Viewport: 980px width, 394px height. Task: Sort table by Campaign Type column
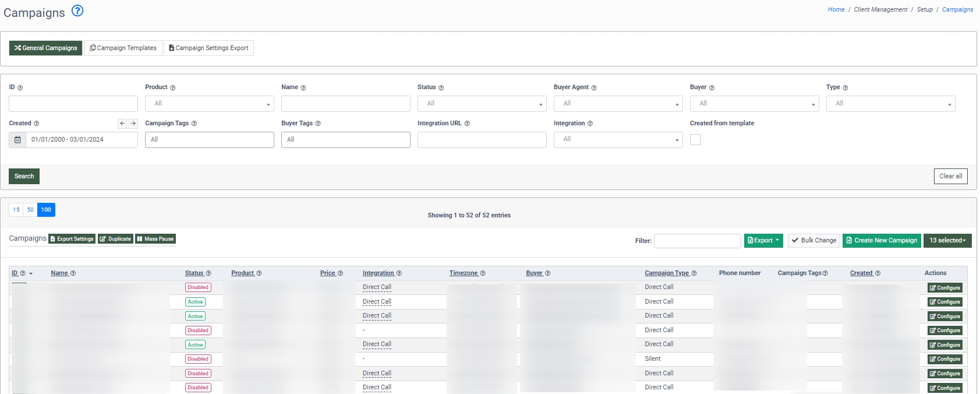666,273
